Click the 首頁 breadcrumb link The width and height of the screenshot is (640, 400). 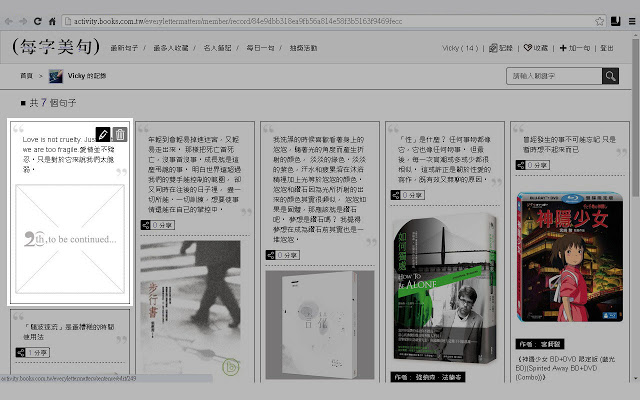27,76
